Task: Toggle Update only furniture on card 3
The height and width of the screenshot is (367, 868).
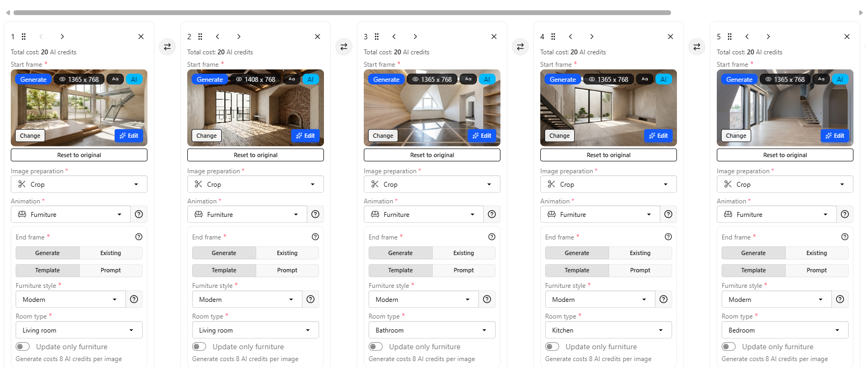Action: pyautogui.click(x=376, y=347)
